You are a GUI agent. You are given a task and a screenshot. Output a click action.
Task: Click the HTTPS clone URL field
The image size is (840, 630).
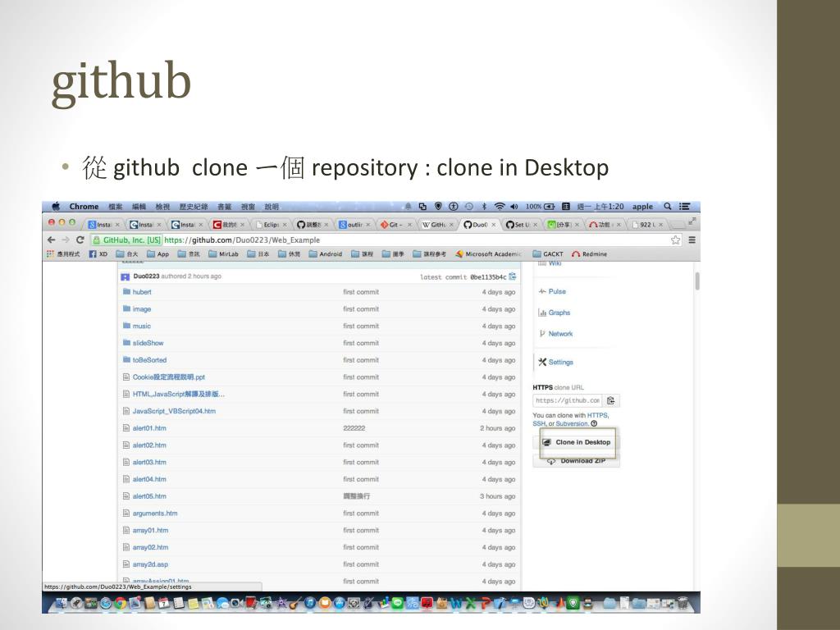(x=568, y=400)
